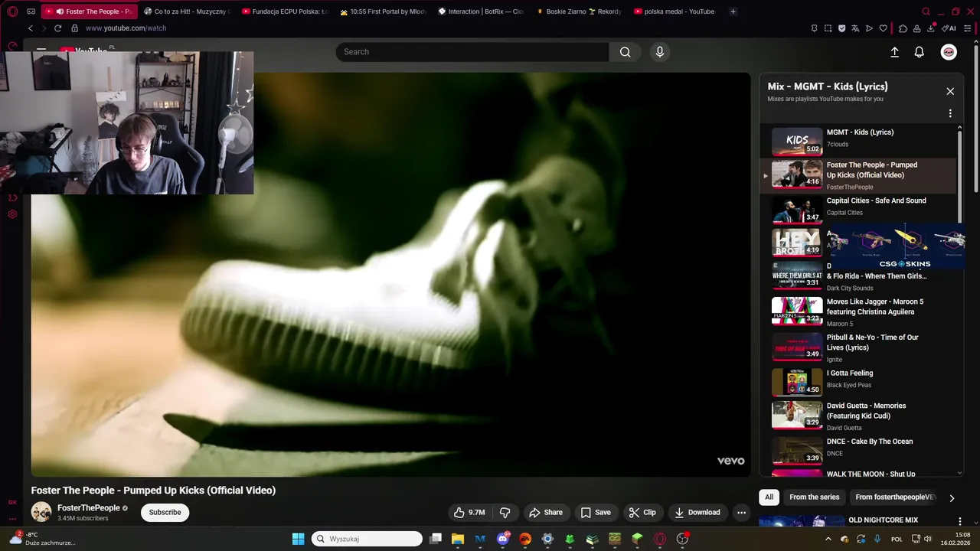Switch to Interaction | BotRix tab
This screenshot has width=980, height=551.
[481, 11]
